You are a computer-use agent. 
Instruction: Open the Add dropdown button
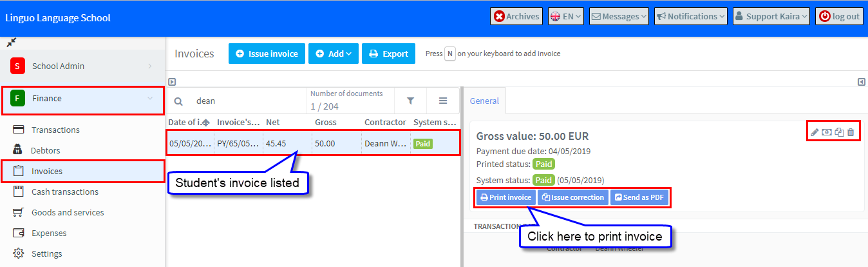[x=333, y=54]
